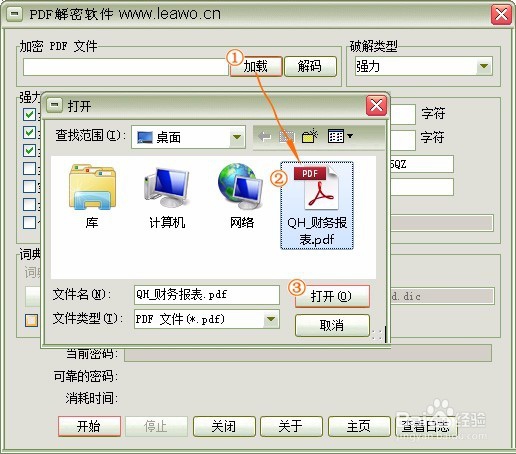Click the main window system menu icon
The height and width of the screenshot is (454, 516).
tap(14, 14)
